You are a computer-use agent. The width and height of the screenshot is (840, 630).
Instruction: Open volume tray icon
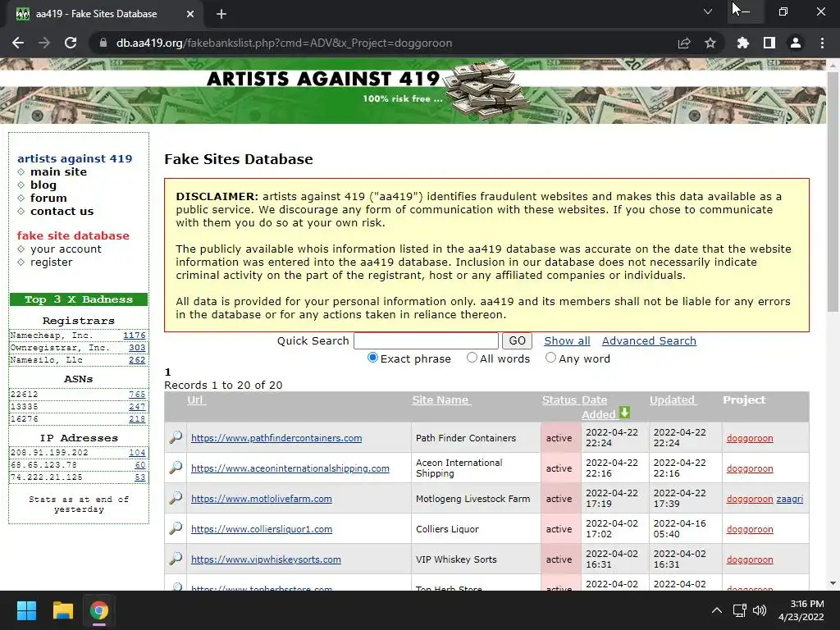pyautogui.click(x=759, y=610)
